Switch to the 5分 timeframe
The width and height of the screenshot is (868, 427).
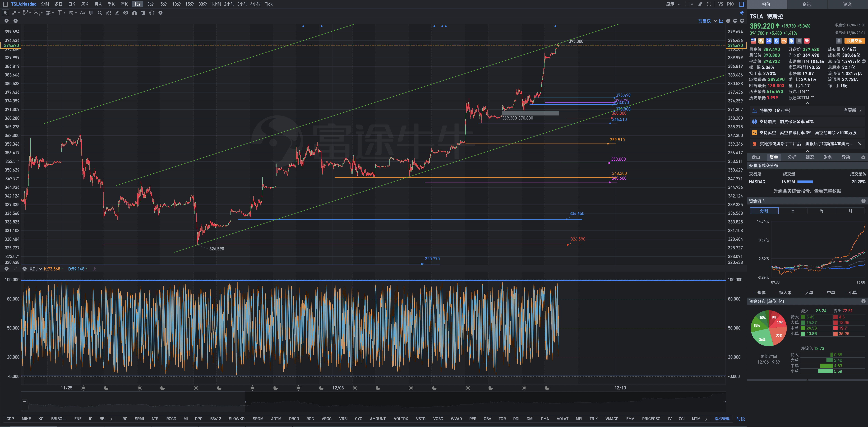point(163,4)
